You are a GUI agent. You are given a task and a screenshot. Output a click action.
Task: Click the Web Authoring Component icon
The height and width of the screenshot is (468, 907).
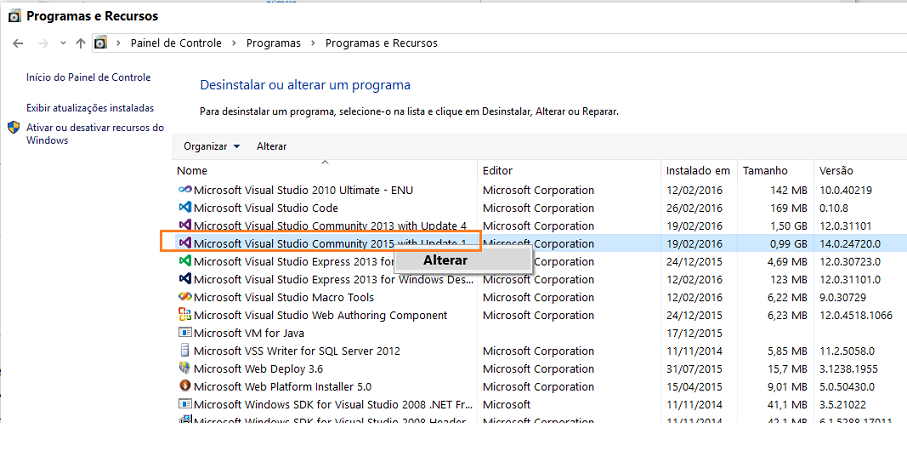point(185,315)
